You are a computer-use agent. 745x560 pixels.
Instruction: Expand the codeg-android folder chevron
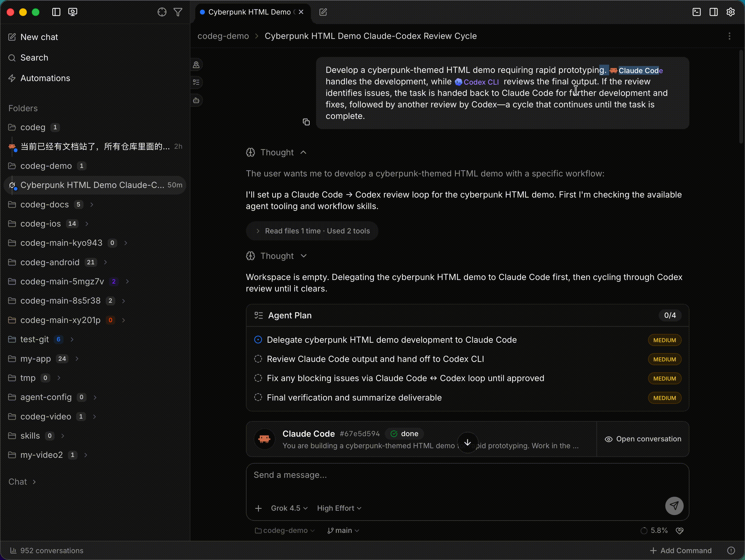click(x=105, y=262)
